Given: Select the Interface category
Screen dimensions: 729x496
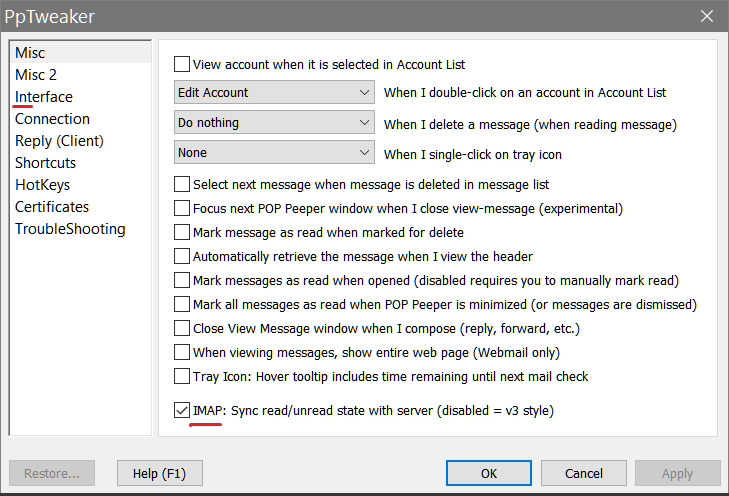Looking at the screenshot, I should coord(44,97).
